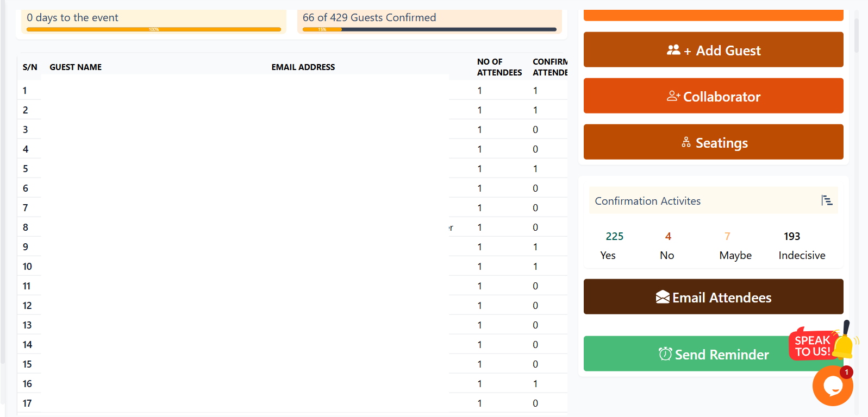This screenshot has width=868, height=417.
Task: Click the Guests Confirmed progress bar
Action: click(429, 29)
